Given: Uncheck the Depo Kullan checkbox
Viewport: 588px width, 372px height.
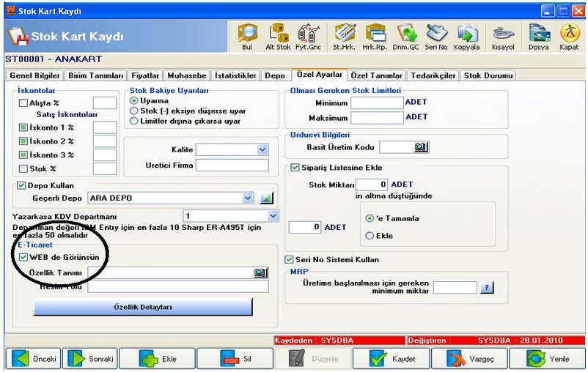Looking at the screenshot, I should (x=21, y=185).
